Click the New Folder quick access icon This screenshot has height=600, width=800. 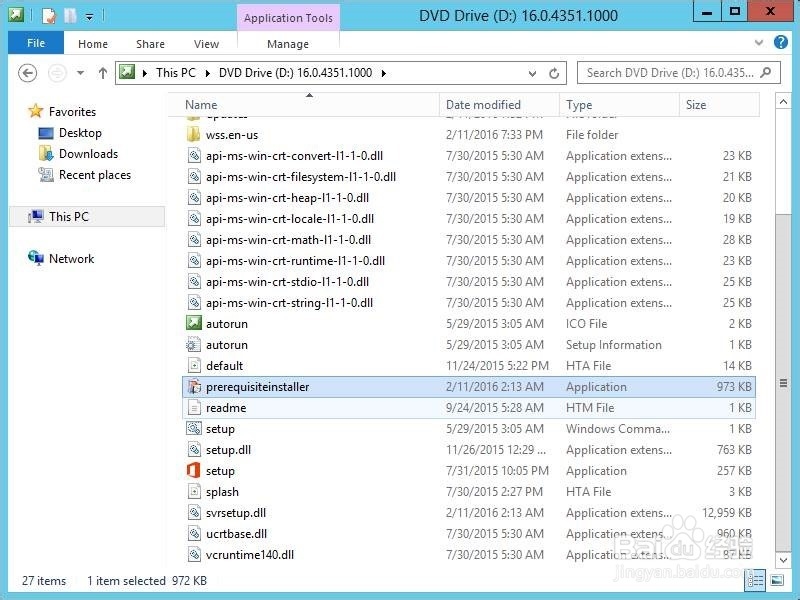pyautogui.click(x=70, y=15)
